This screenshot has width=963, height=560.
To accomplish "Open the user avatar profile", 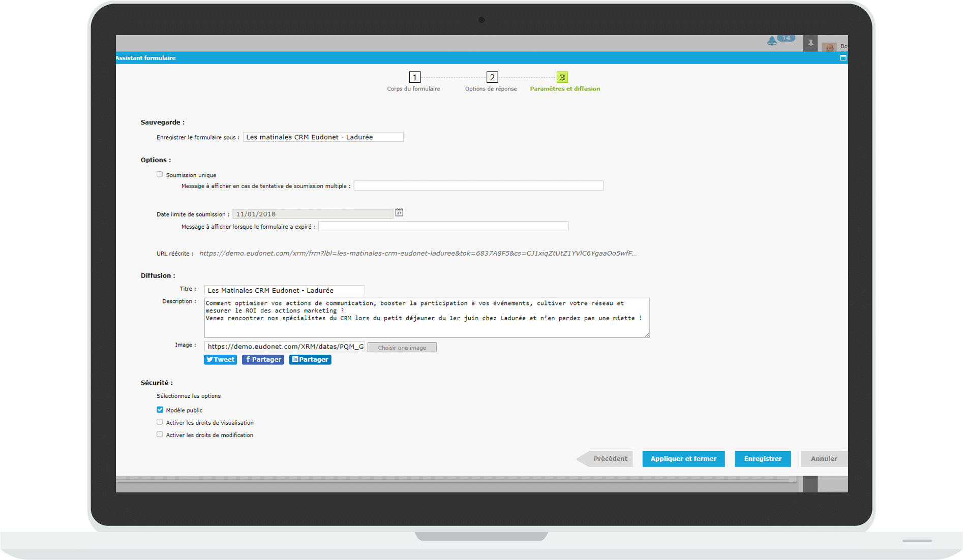I will click(x=829, y=46).
